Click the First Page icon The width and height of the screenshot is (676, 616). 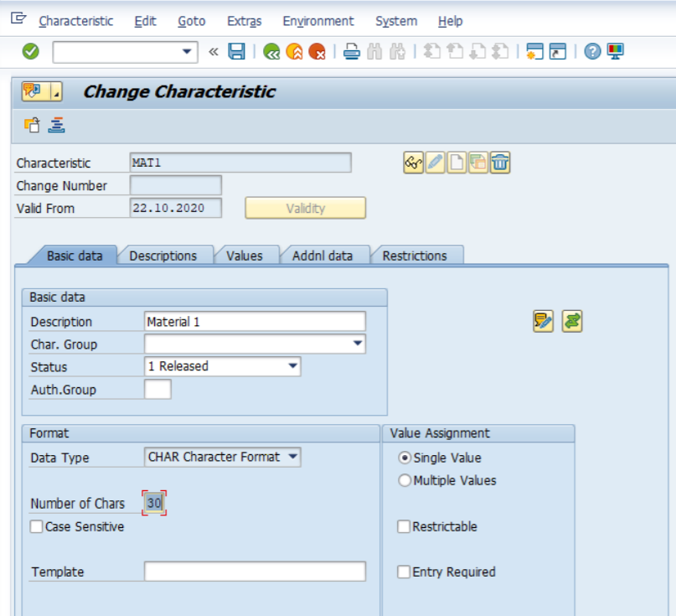click(432, 52)
